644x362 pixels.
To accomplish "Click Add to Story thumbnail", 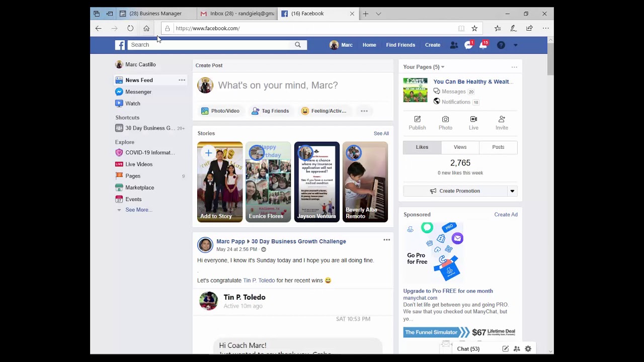I will click(x=220, y=182).
